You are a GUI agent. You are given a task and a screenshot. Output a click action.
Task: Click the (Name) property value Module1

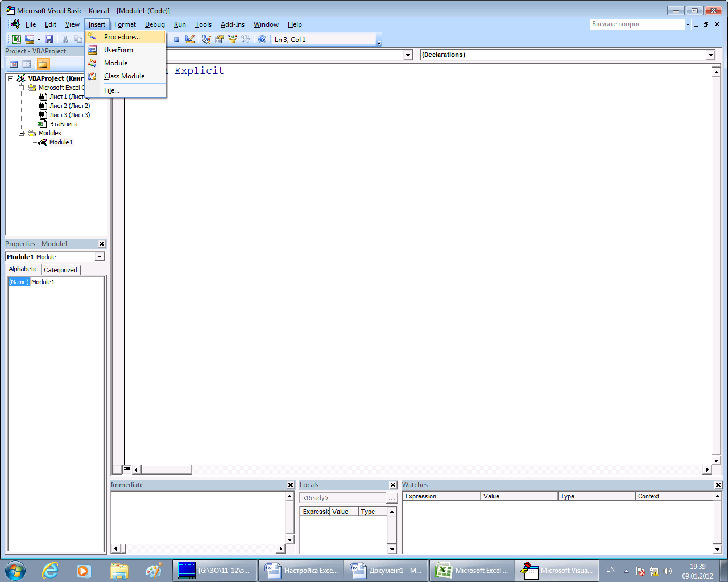click(x=67, y=282)
